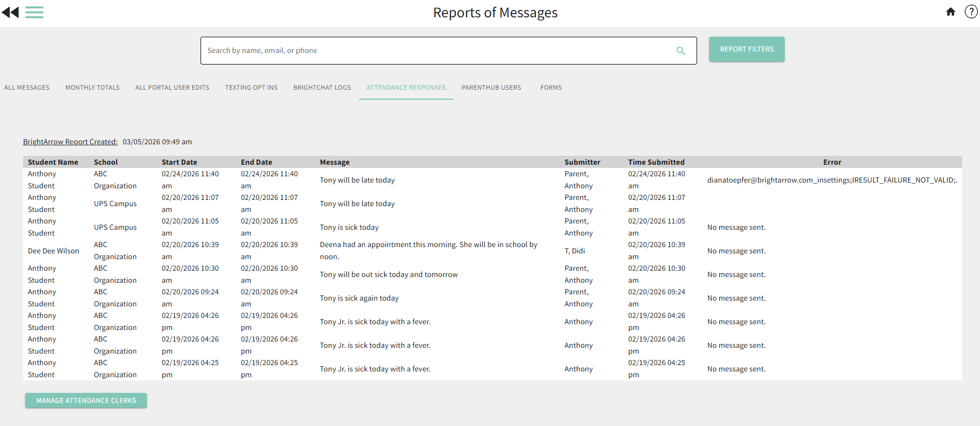The height and width of the screenshot is (426, 980).
Task: Click the time submitted 02/20/2026 10:39 am
Action: (x=657, y=251)
